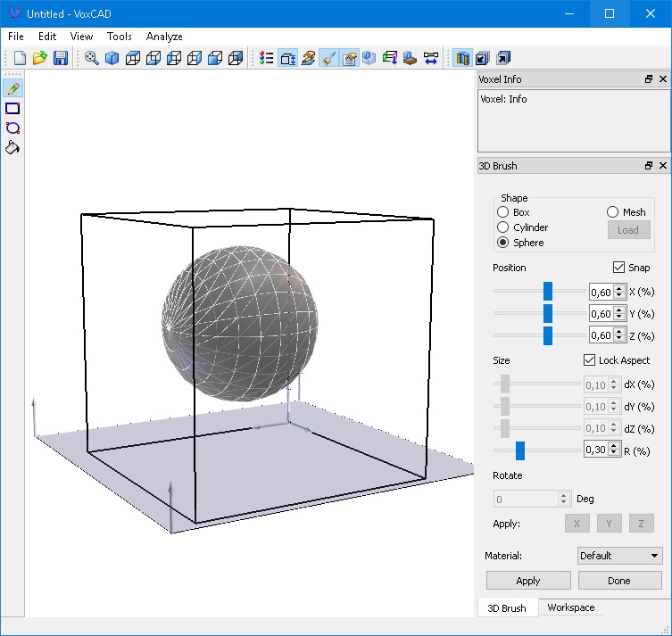The width and height of the screenshot is (672, 636).
Task: Click the Y position slider handle
Action: [x=548, y=313]
